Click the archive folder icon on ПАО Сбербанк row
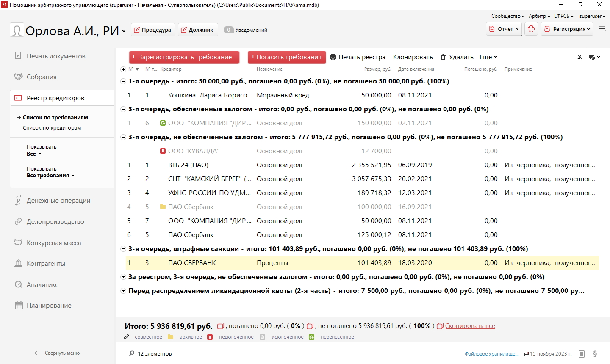The width and height of the screenshot is (610, 364). [162, 207]
